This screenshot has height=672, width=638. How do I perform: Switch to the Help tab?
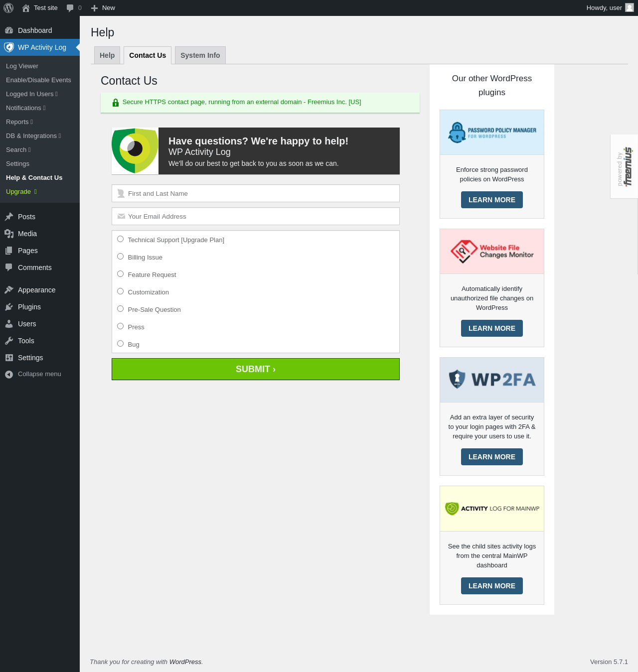(107, 55)
